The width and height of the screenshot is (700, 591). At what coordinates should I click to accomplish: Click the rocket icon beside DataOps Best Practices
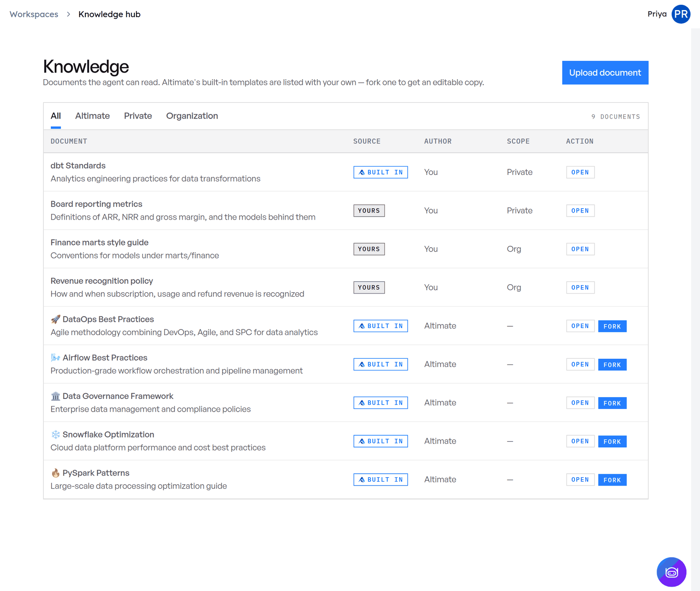[56, 319]
